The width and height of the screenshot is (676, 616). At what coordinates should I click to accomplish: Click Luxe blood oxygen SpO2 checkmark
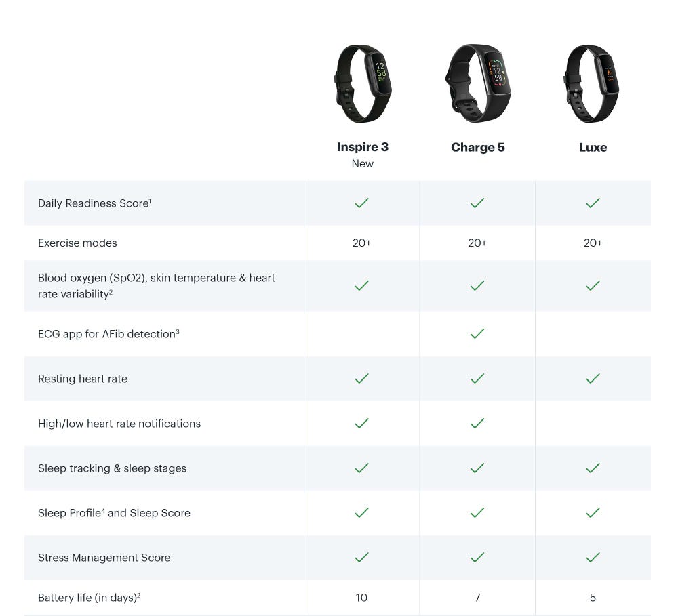tap(593, 285)
